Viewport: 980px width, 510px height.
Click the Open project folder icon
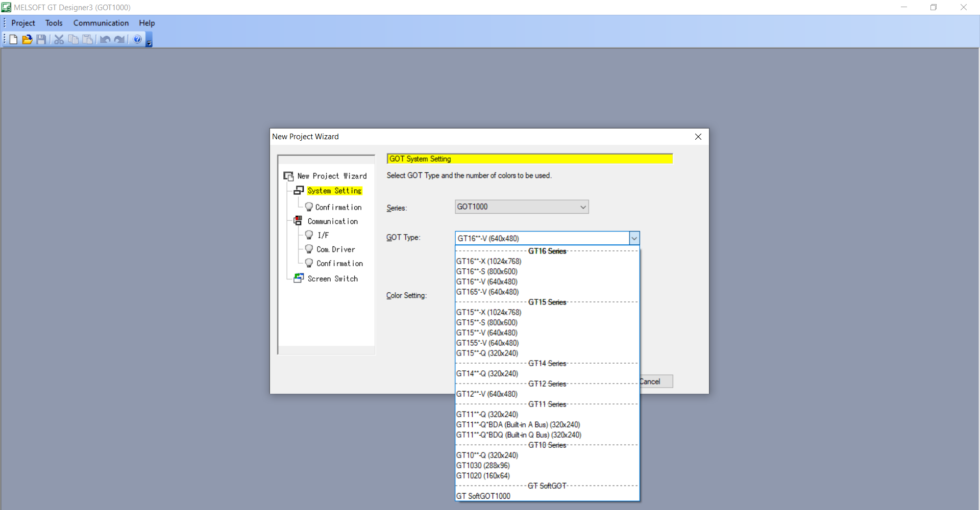27,39
